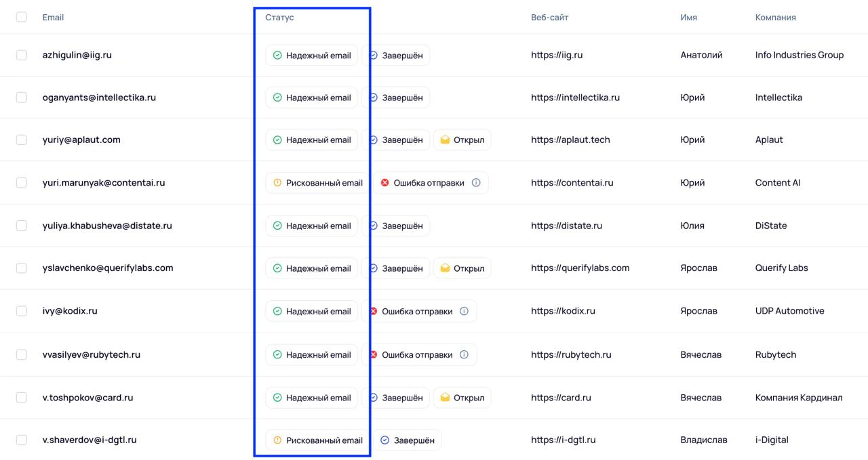This screenshot has height=460, width=868.
Task: Click the Email column header
Action: coord(53,18)
